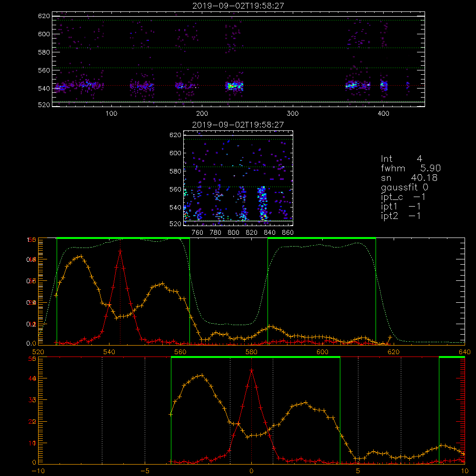The image size is (476, 476).
Task: Click x-axis label '780' under middle image
Action: pyautogui.click(x=216, y=233)
